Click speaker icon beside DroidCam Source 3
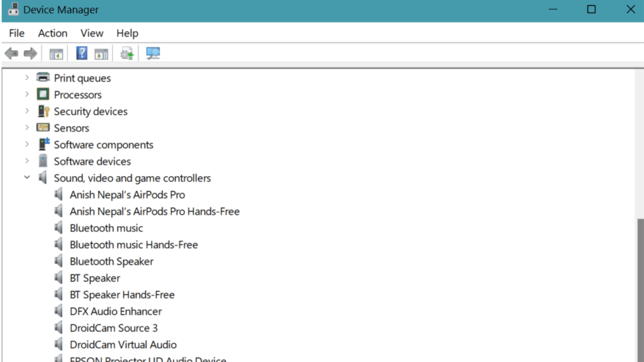This screenshot has height=362, width=644. (x=58, y=327)
